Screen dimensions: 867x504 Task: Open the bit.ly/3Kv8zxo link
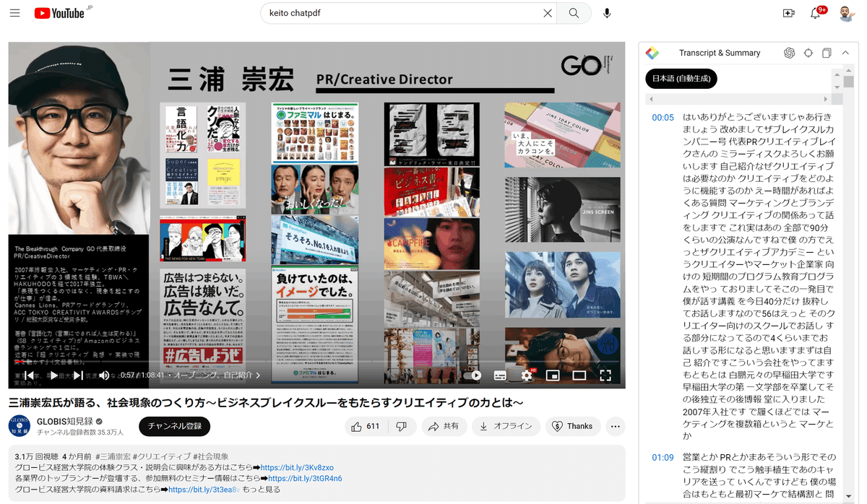point(297,467)
